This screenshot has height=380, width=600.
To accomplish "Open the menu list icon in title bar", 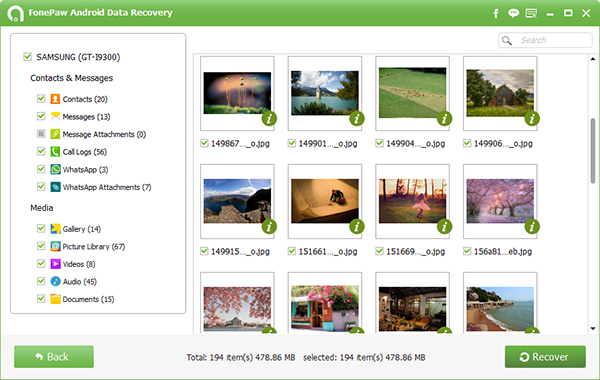I will 531,14.
